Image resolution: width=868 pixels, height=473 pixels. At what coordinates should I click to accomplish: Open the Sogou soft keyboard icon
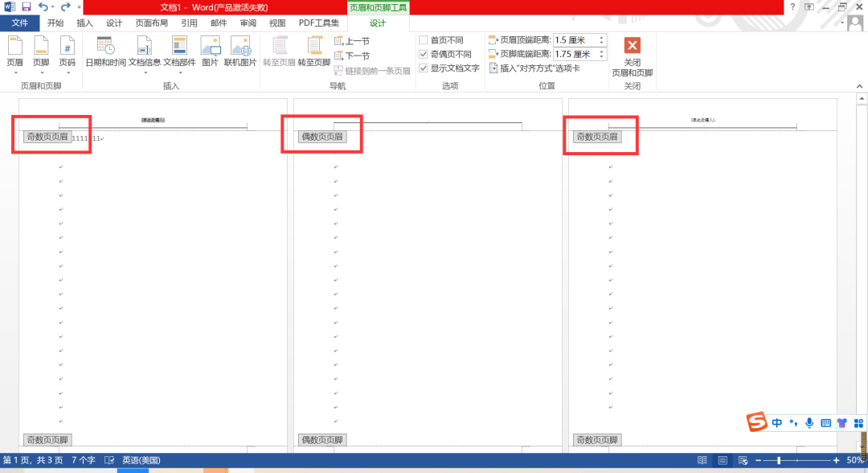click(826, 423)
